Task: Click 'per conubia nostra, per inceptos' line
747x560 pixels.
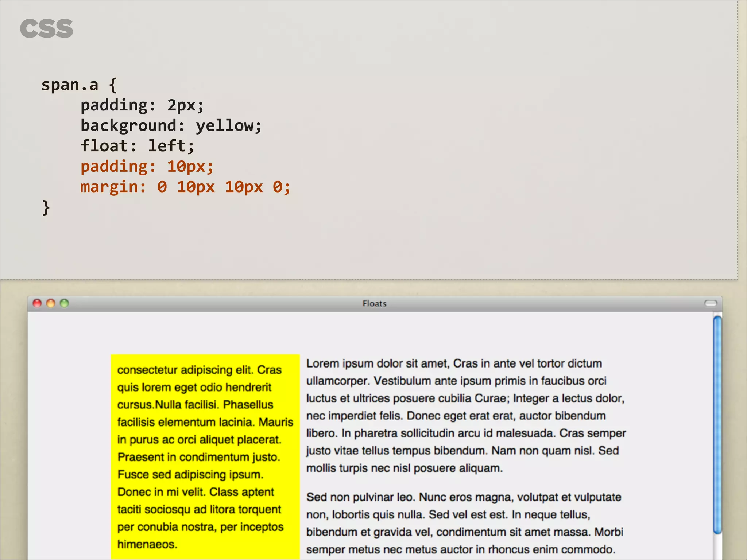Action: pyautogui.click(x=200, y=527)
